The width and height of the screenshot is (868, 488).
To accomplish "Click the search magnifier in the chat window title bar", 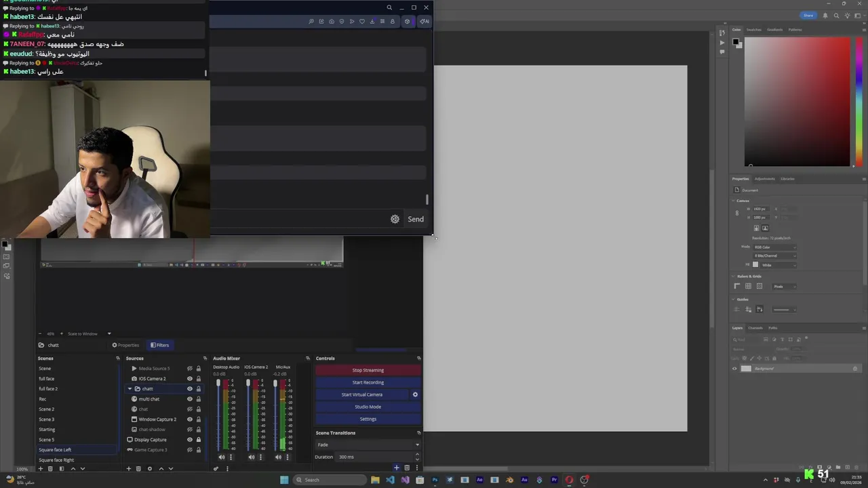I will click(x=389, y=7).
